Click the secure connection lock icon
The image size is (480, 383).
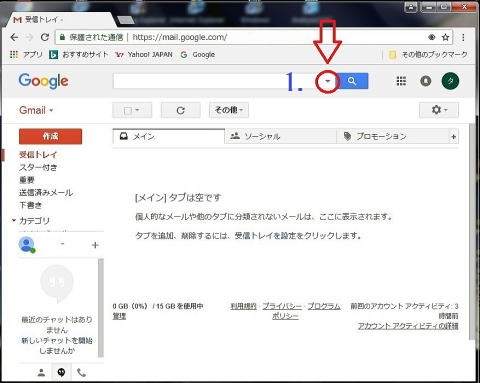(x=62, y=37)
